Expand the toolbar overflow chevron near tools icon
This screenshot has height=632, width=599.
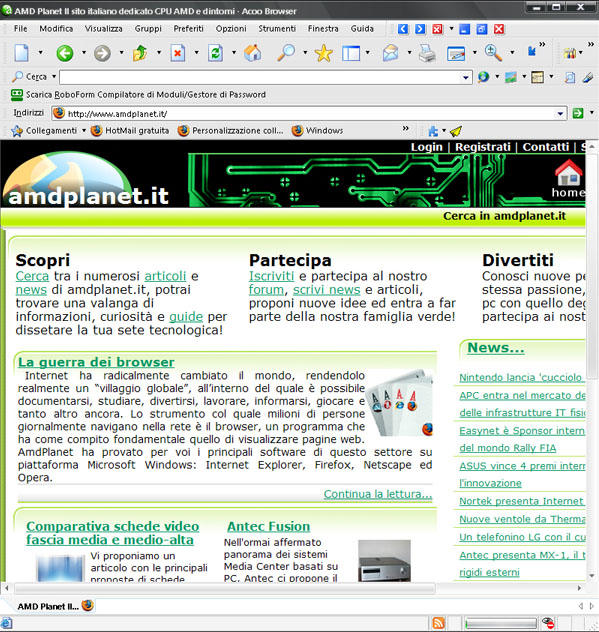[591, 44]
